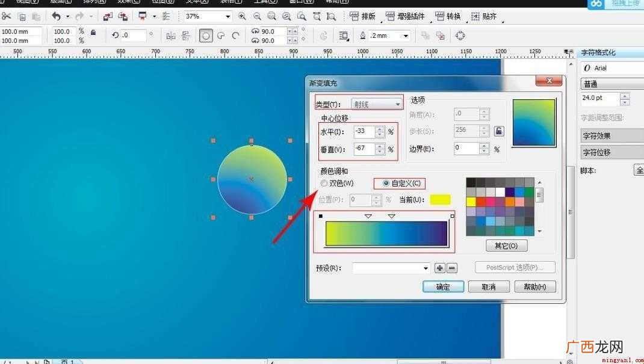The width and height of the screenshot is (644, 364).
Task: Zoom to page width icon
Action: coord(317,16)
